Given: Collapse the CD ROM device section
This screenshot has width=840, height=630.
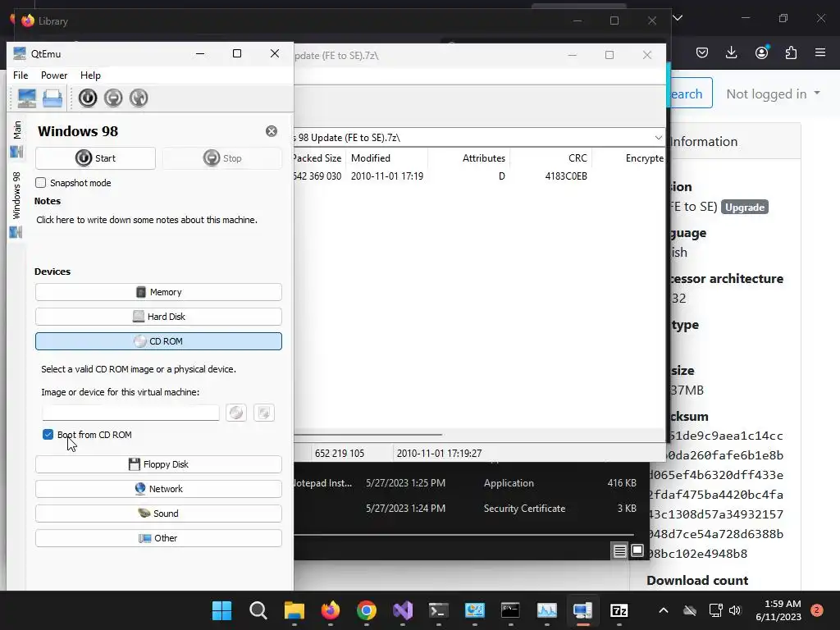Looking at the screenshot, I should pyautogui.click(x=158, y=341).
